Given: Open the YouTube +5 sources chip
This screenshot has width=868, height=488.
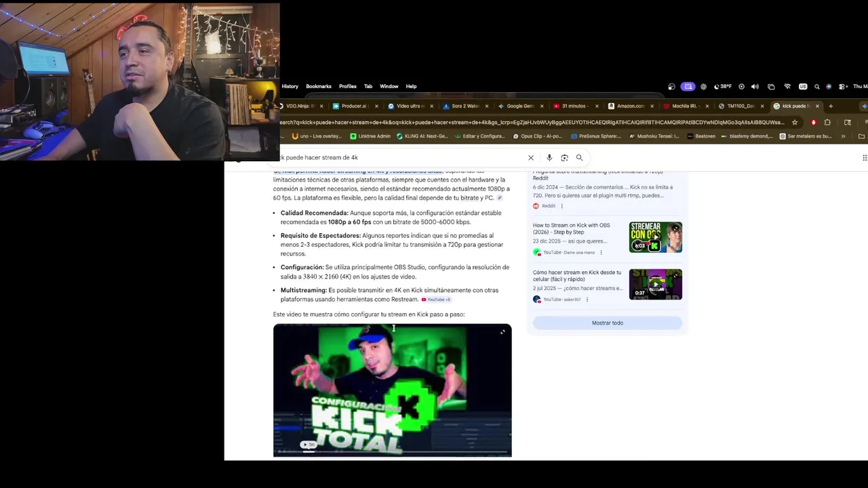Looking at the screenshot, I should point(436,299).
